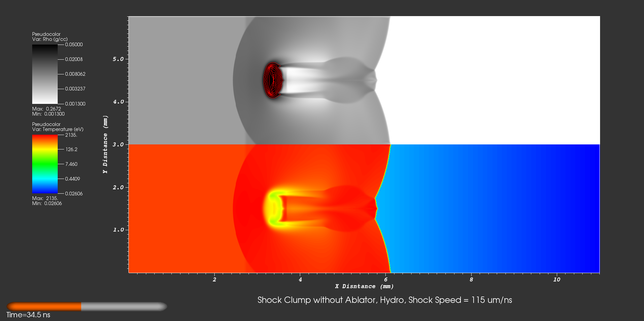Select the 'Var: Temperature (eV)' legend title
This screenshot has width=644, height=321.
click(x=58, y=129)
